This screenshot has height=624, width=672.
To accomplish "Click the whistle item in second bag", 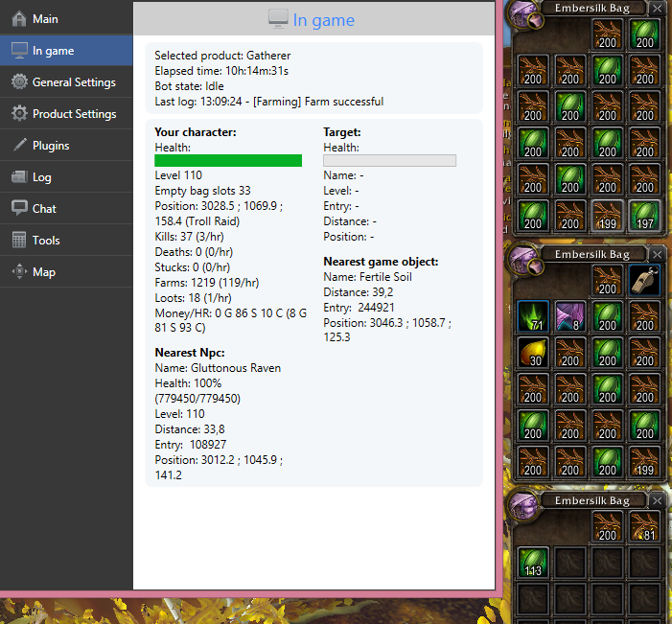I will (644, 280).
